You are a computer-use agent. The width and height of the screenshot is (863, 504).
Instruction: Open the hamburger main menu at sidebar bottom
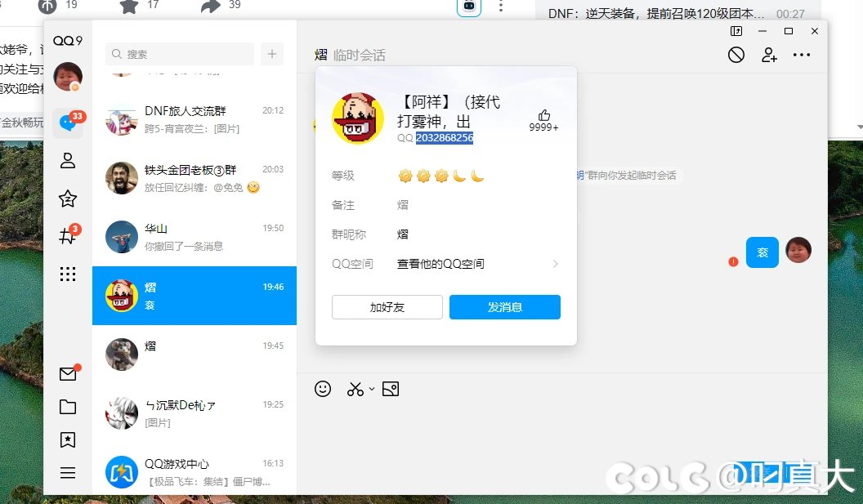coord(68,473)
